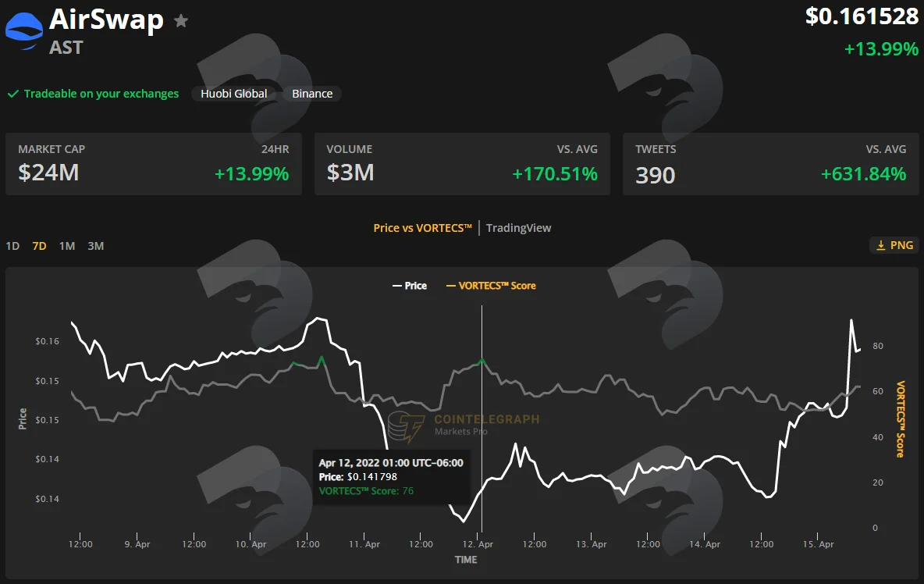Screen dimensions: 924x584
Task: Select the Huobi Global exchange chip
Action: pyautogui.click(x=233, y=94)
